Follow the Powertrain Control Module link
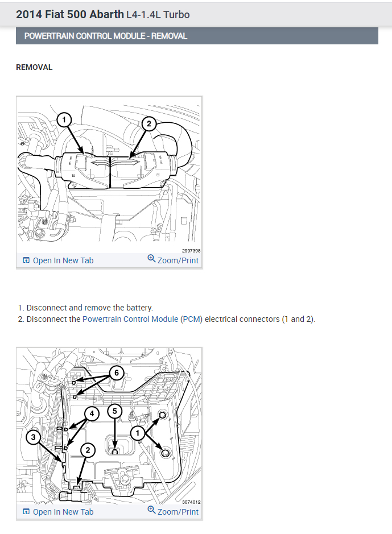 tap(130, 319)
